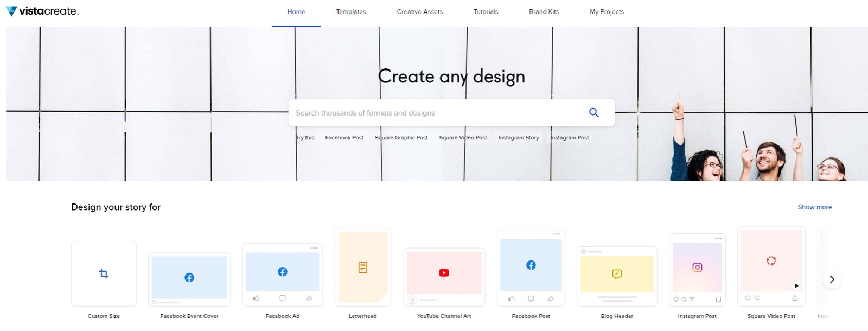Choose the Instagram Post format icon
The height and width of the screenshot is (331, 868).
click(697, 268)
